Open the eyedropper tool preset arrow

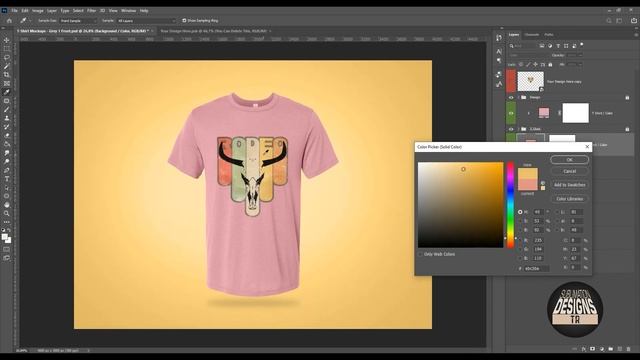coord(30,20)
